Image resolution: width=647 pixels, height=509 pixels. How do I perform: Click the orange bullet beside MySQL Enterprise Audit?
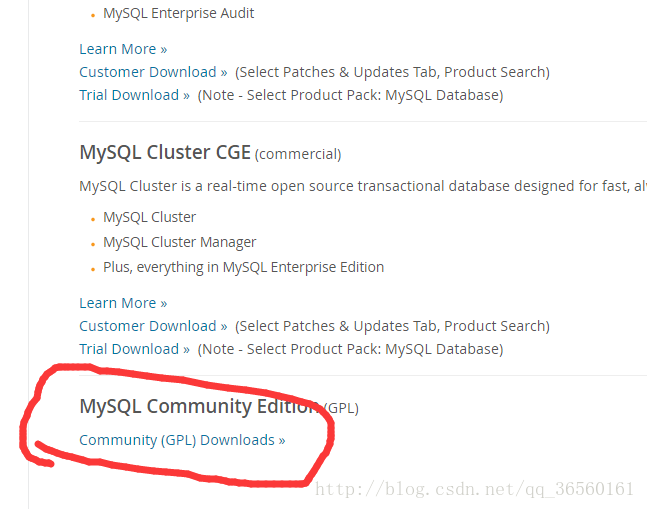tap(94, 15)
